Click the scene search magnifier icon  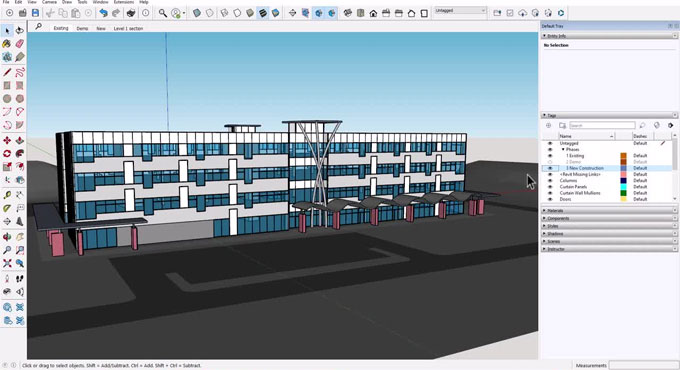click(x=39, y=27)
